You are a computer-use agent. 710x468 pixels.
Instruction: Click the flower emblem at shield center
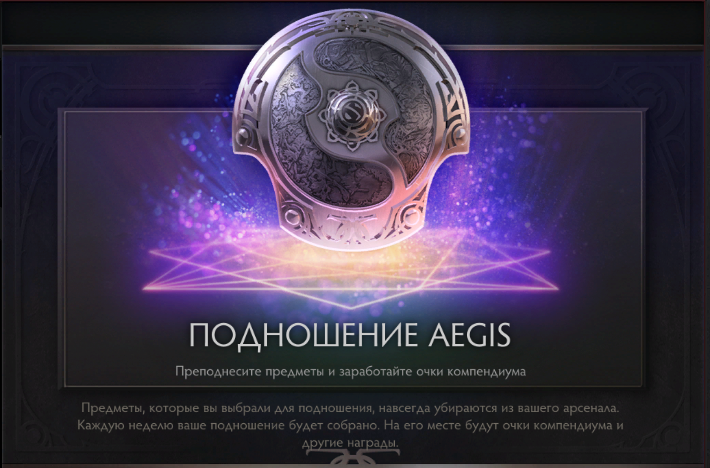pyautogui.click(x=348, y=116)
